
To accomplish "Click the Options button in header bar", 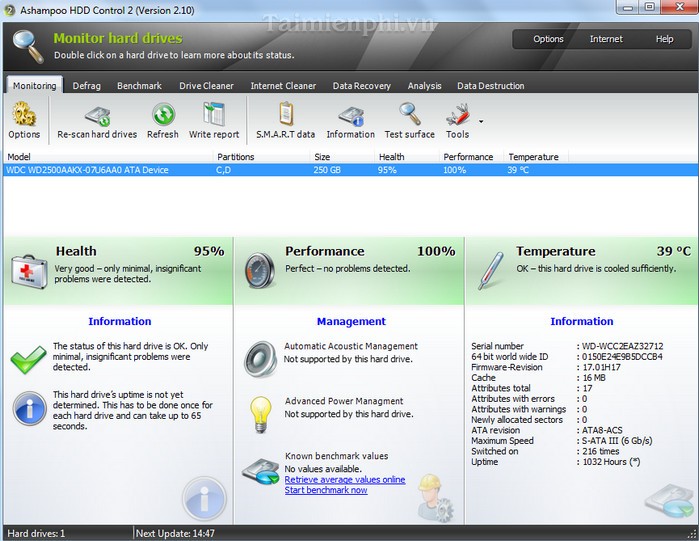I will coord(548,39).
